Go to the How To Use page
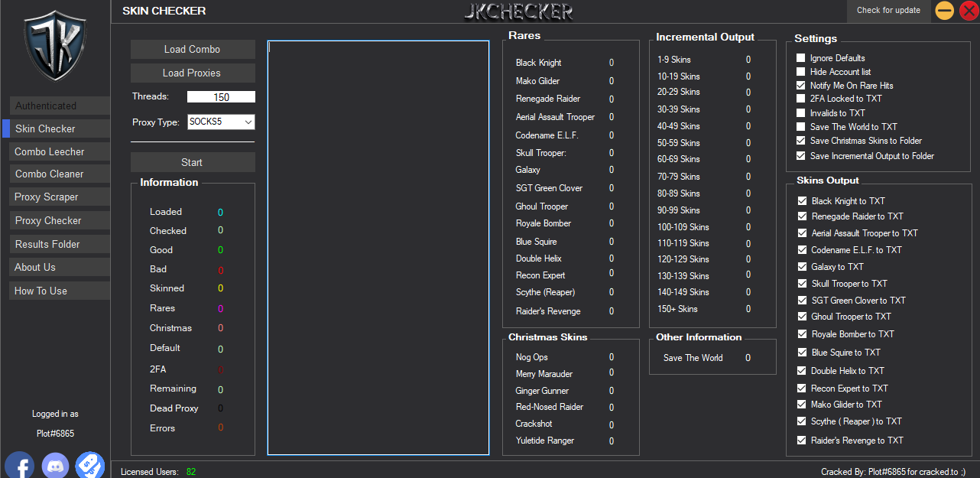The height and width of the screenshot is (478, 980). [60, 291]
